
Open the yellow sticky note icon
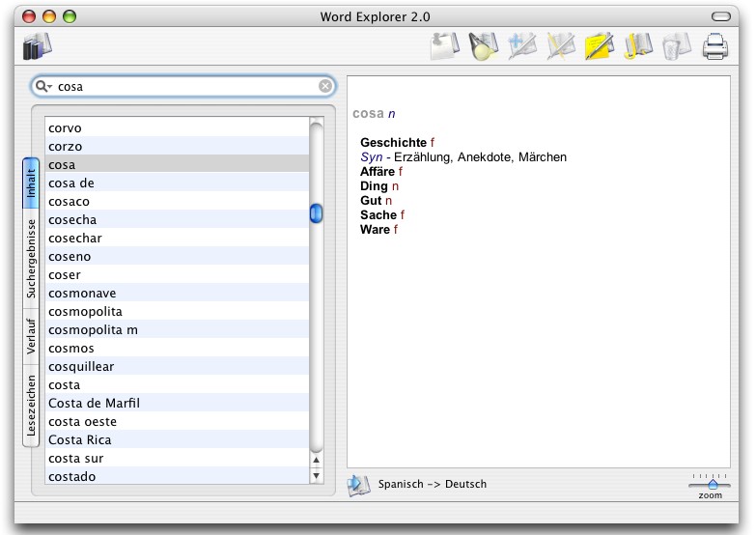pyautogui.click(x=600, y=46)
